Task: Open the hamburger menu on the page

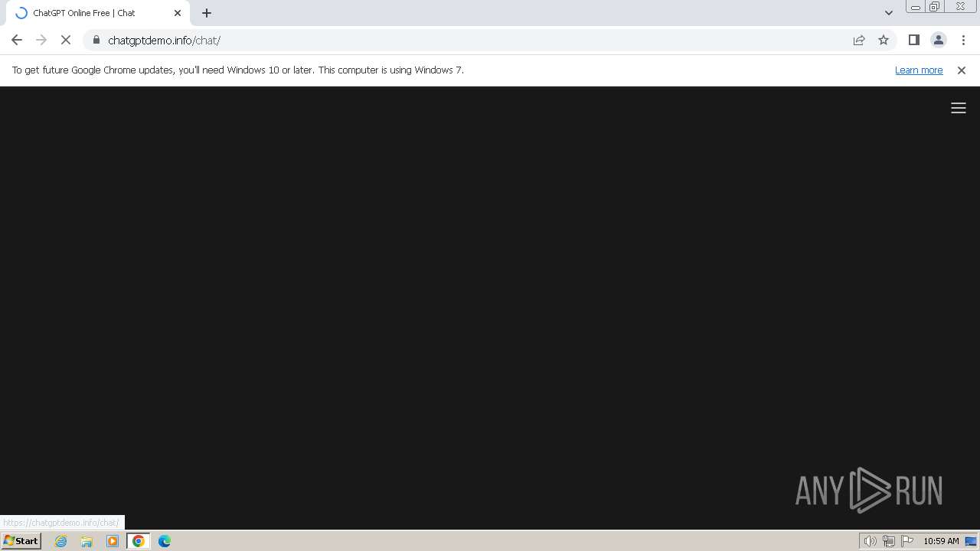Action: pos(958,108)
